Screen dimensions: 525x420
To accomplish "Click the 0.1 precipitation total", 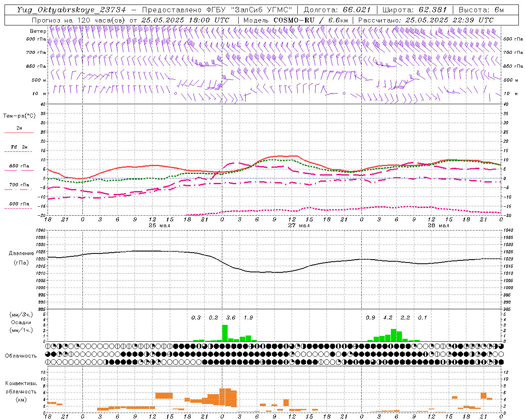I will tap(422, 318).
